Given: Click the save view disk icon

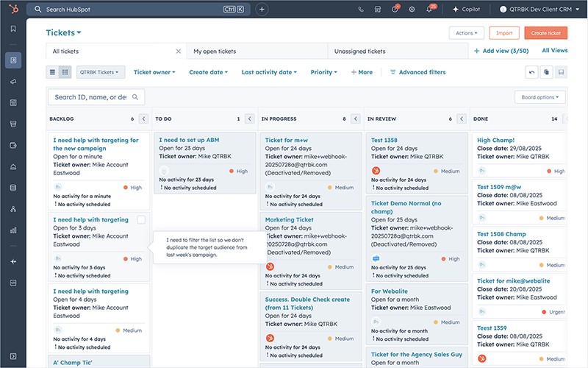Looking at the screenshot, I should tap(561, 72).
